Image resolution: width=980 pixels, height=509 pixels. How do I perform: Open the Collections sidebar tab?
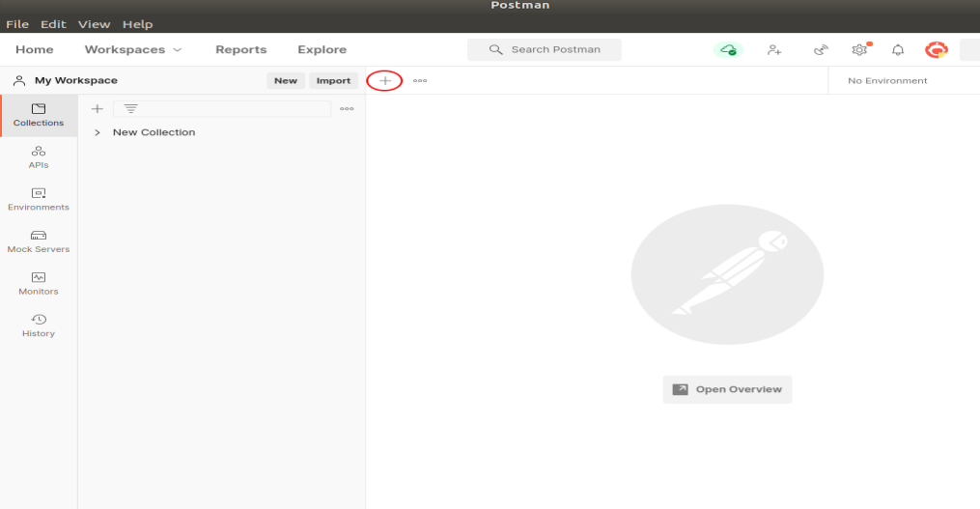[x=39, y=116]
